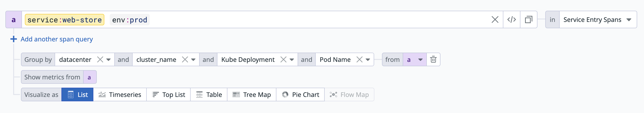Remove the Kube Deployment group-by field
The height and width of the screenshot is (113, 644).
(283, 59)
